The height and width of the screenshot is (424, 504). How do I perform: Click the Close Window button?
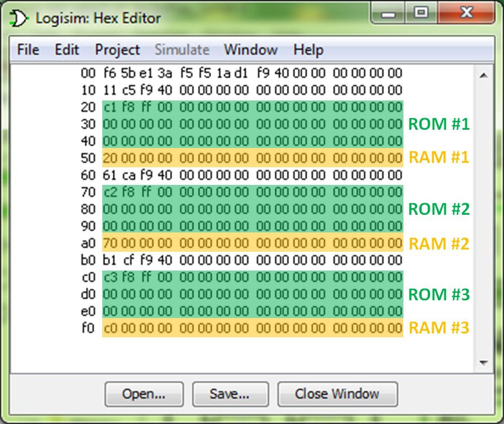point(337,394)
